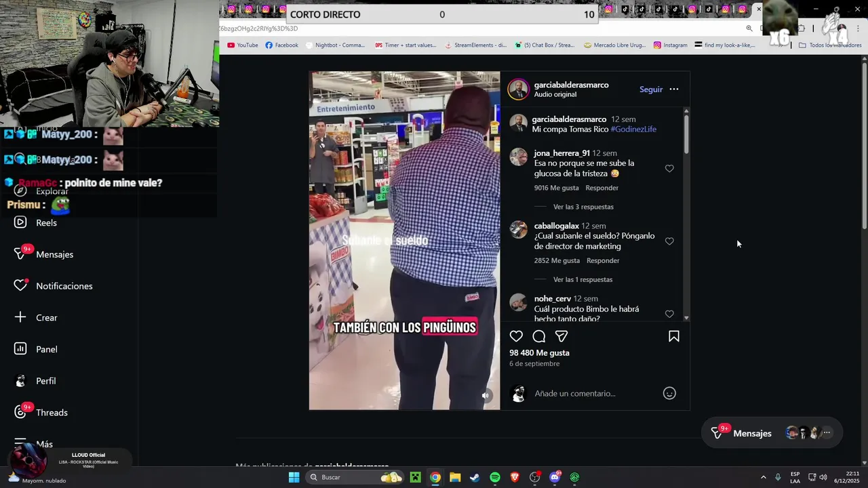Click the taskbar Buscar search box

coord(355,477)
